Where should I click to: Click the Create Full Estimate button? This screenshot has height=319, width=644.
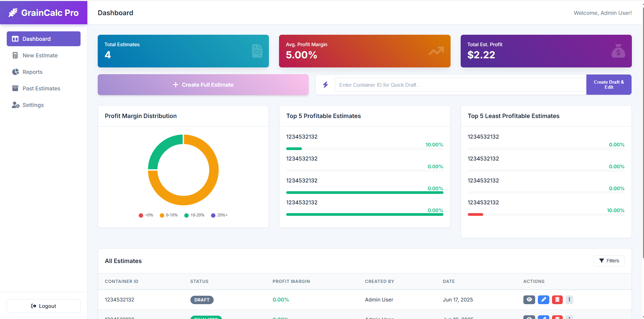tap(203, 85)
